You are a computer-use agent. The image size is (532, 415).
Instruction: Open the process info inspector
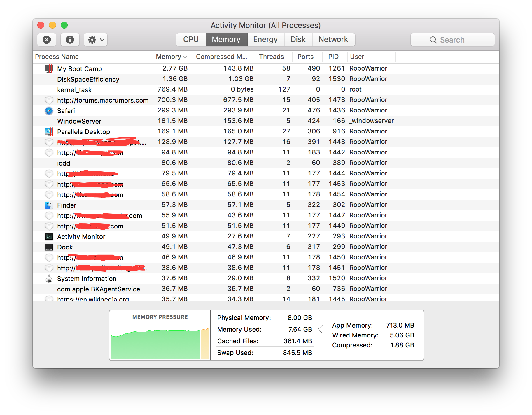tap(70, 40)
